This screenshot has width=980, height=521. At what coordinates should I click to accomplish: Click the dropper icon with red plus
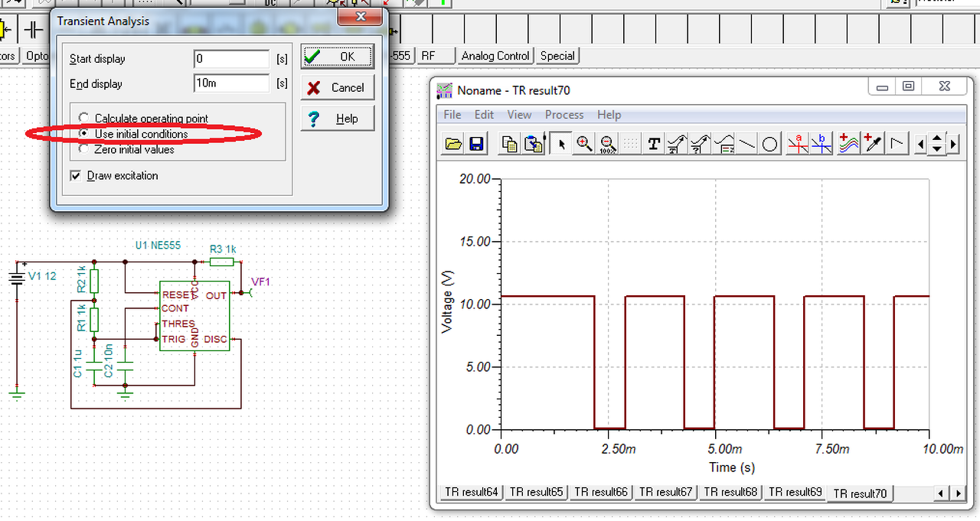point(873,144)
